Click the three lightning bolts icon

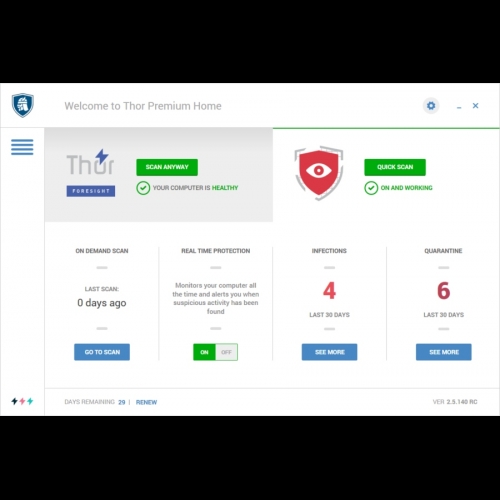[22, 401]
